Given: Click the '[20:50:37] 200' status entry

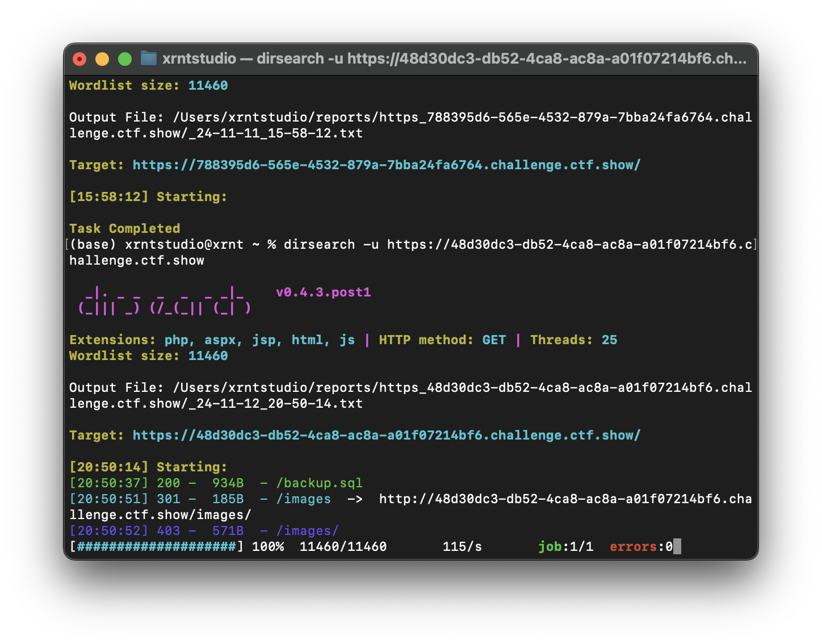Looking at the screenshot, I should tap(125, 483).
